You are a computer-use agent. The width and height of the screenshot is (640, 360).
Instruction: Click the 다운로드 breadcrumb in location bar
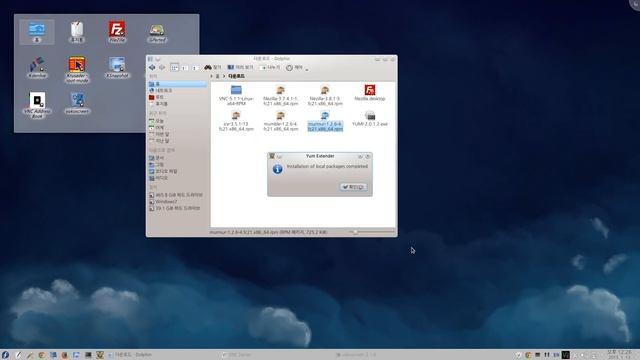236,76
